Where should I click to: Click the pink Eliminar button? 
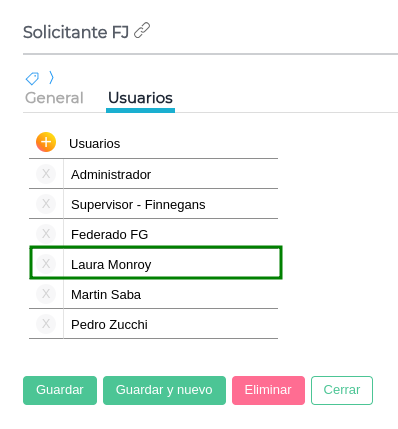tap(268, 390)
